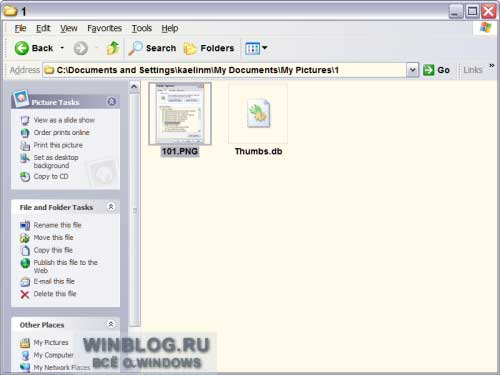Click the task pane scroll up arrow
500x375 pixels.
click(x=134, y=88)
